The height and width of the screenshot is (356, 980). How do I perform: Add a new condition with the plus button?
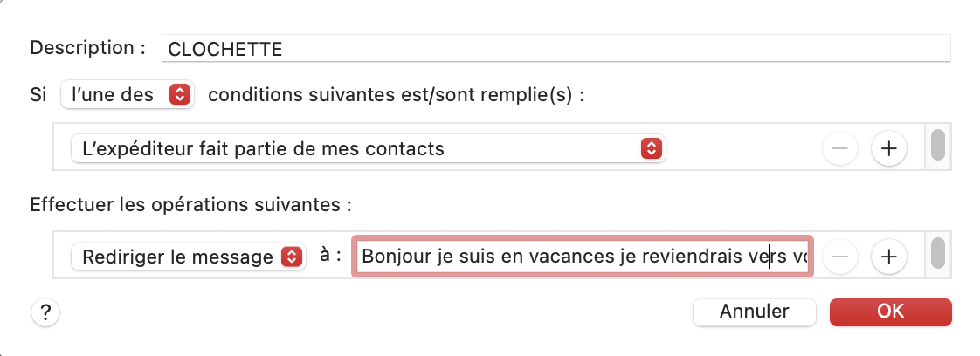[x=888, y=148]
